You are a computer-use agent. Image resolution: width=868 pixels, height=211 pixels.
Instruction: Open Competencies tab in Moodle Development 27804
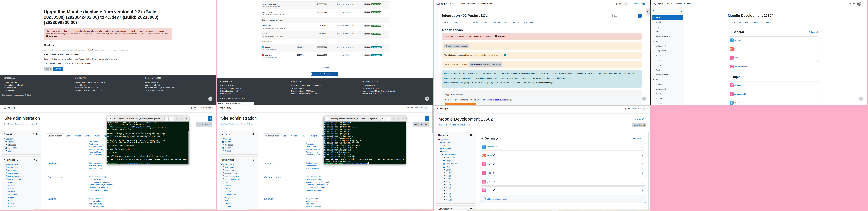pyautogui.click(x=767, y=23)
